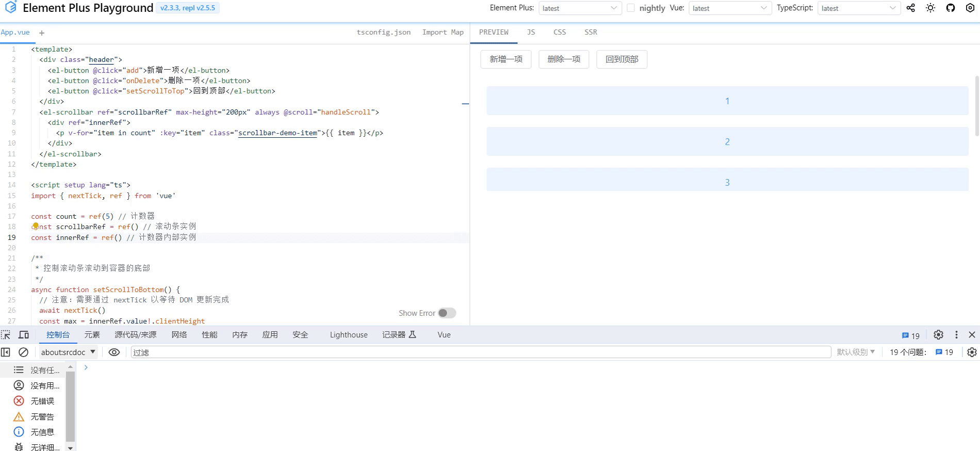
Task: Open DevTools settings gear icon
Action: 938,335
